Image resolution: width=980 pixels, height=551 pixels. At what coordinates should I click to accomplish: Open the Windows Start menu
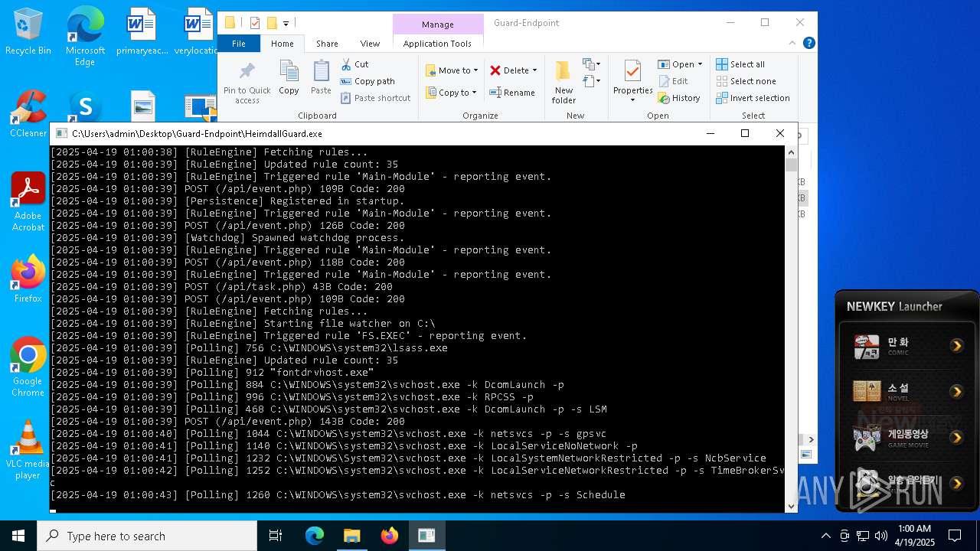tap(18, 536)
